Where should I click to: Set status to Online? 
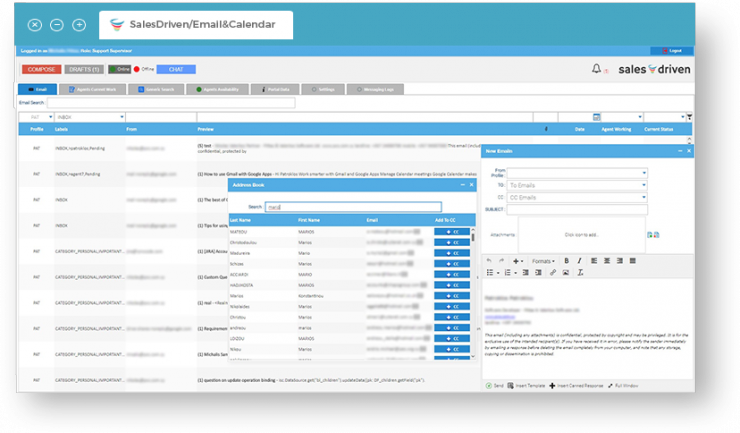(119, 69)
